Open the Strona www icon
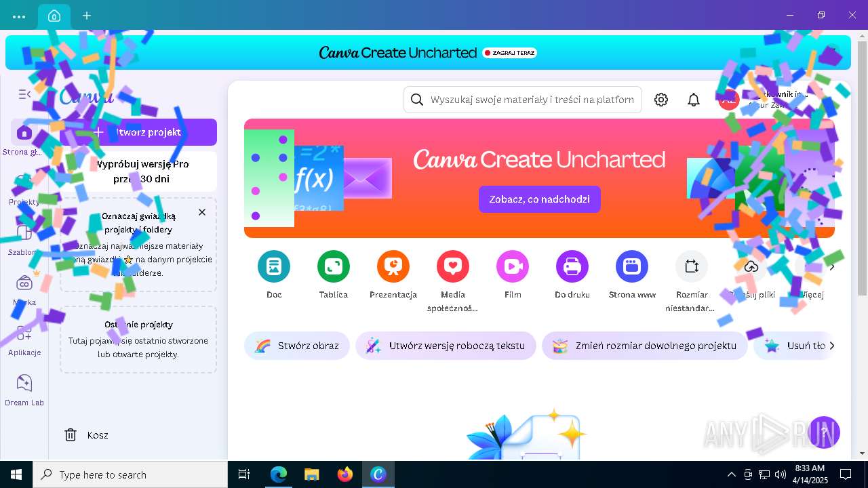Viewport: 868px width, 488px height. (632, 267)
